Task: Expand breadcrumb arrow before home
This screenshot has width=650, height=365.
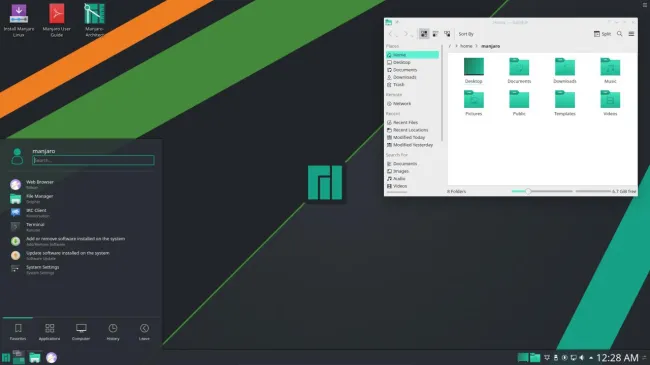Action: pyautogui.click(x=456, y=46)
